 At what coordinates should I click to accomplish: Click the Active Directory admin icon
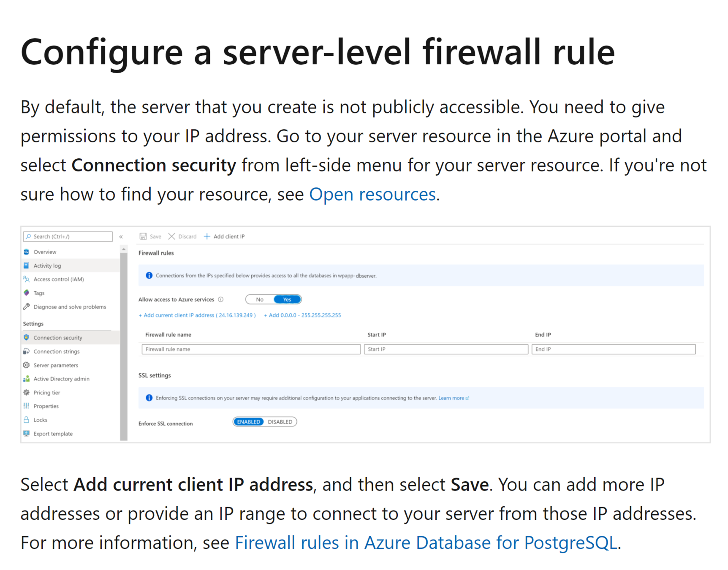[x=27, y=379]
